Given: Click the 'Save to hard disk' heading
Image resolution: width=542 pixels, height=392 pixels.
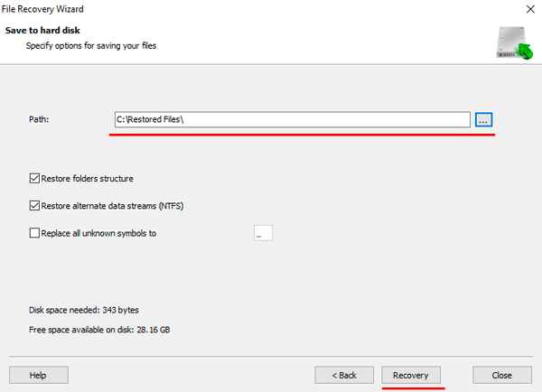Looking at the screenshot, I should tap(42, 31).
